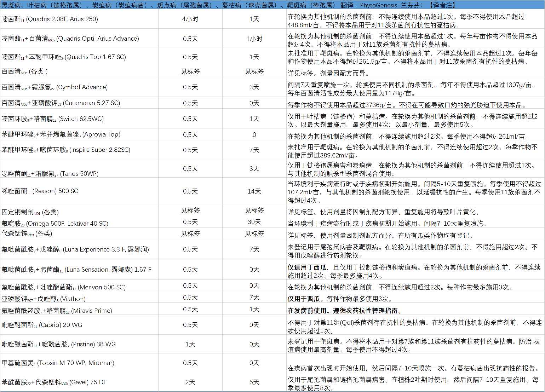Click the 3天 cell in the Tanos 50WP row
Screen dimensions: 545x392
[x=254, y=169]
